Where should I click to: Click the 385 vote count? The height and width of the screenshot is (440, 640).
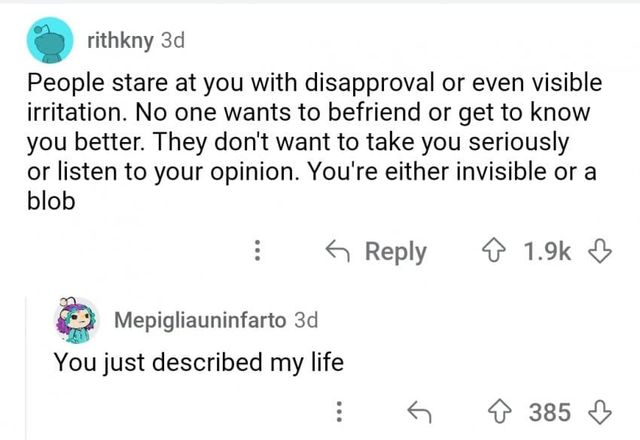click(x=550, y=411)
